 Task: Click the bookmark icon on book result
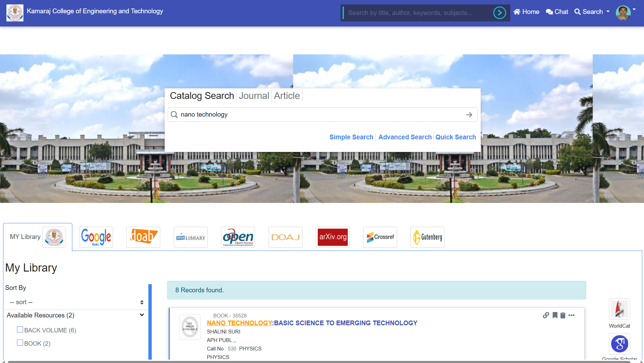pyautogui.click(x=555, y=315)
